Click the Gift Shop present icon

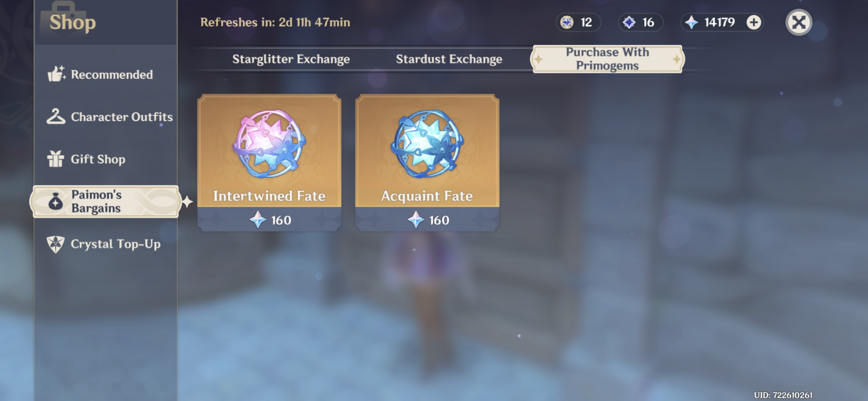tap(56, 159)
